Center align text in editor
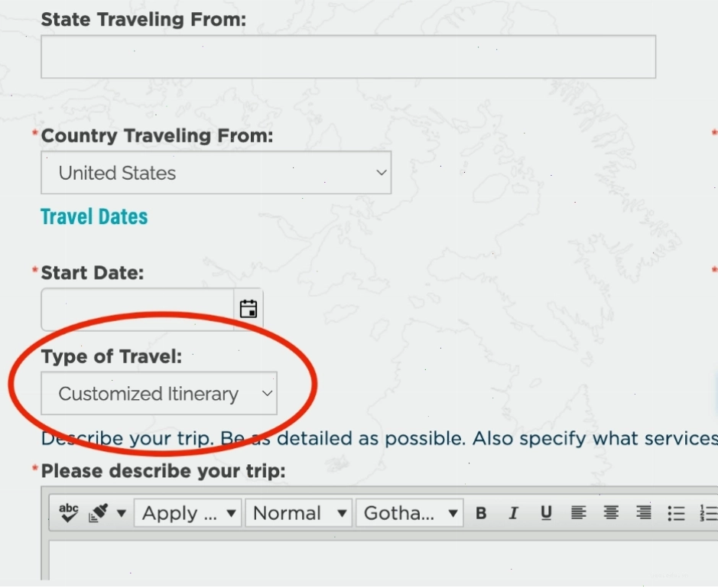Image resolution: width=718 pixels, height=588 pixels. [x=611, y=513]
